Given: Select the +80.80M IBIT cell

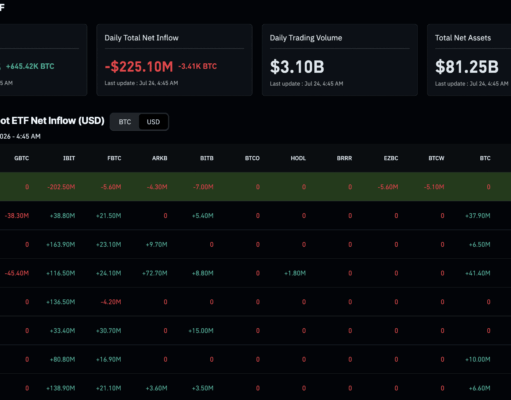Looking at the screenshot, I should (62, 359).
